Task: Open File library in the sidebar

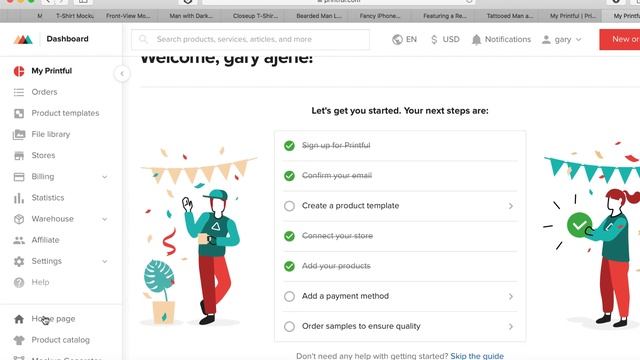Action: (x=51, y=134)
